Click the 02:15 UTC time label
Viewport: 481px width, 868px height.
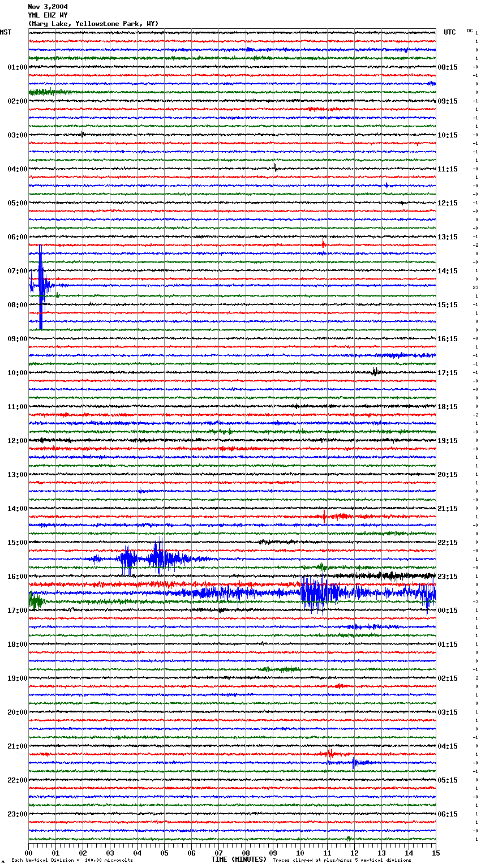tap(448, 678)
